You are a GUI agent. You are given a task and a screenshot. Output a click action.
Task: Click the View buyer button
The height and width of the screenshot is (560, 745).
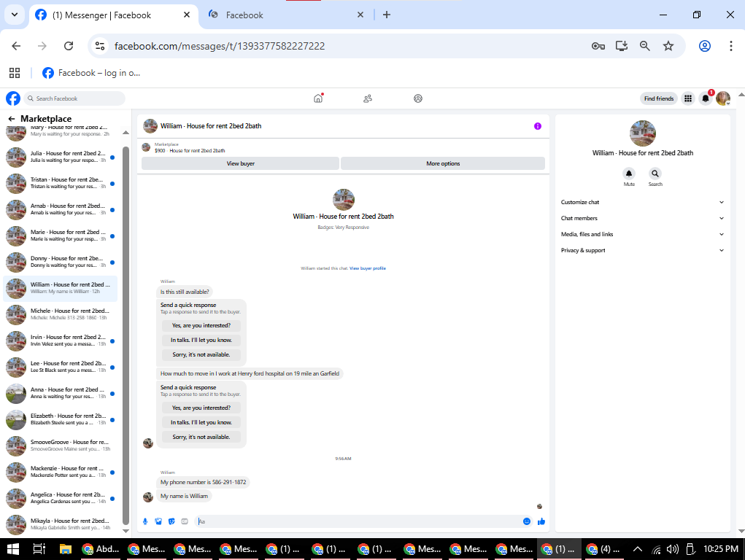point(240,163)
